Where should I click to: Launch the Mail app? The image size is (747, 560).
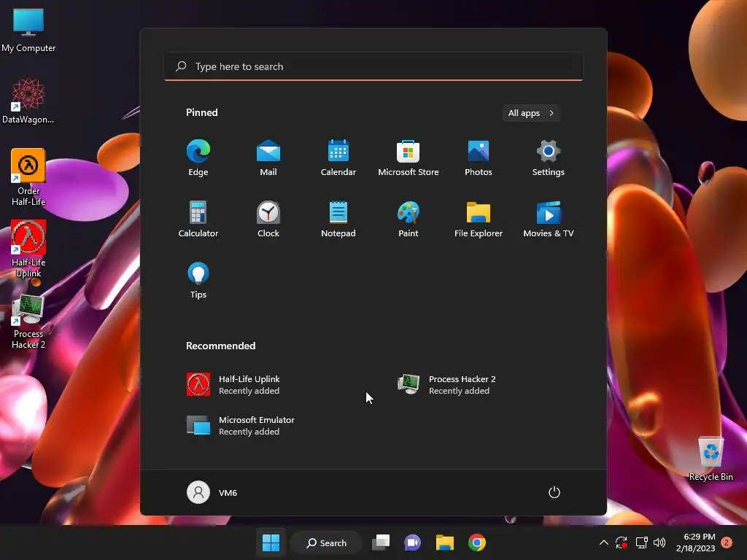268,158
